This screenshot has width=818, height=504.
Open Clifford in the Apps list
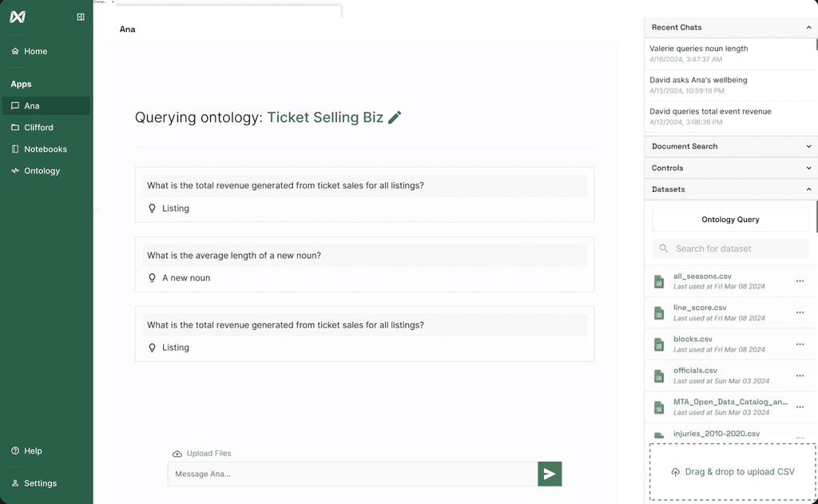(x=38, y=128)
